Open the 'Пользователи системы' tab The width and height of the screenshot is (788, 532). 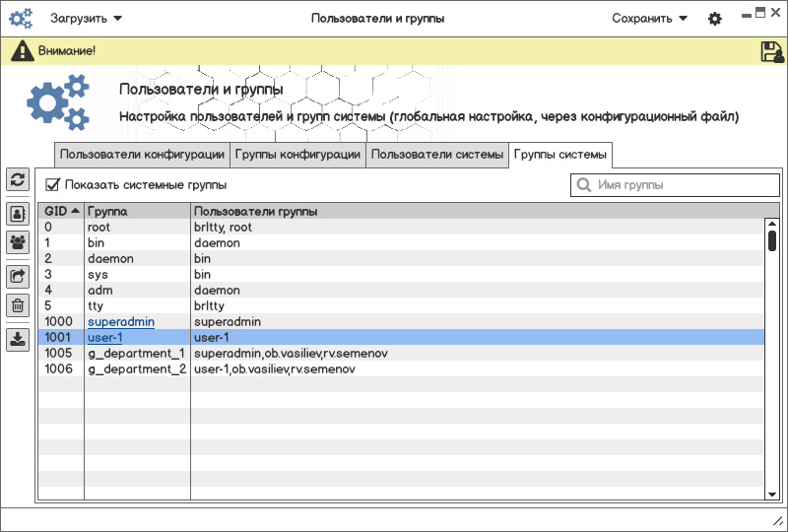437,155
